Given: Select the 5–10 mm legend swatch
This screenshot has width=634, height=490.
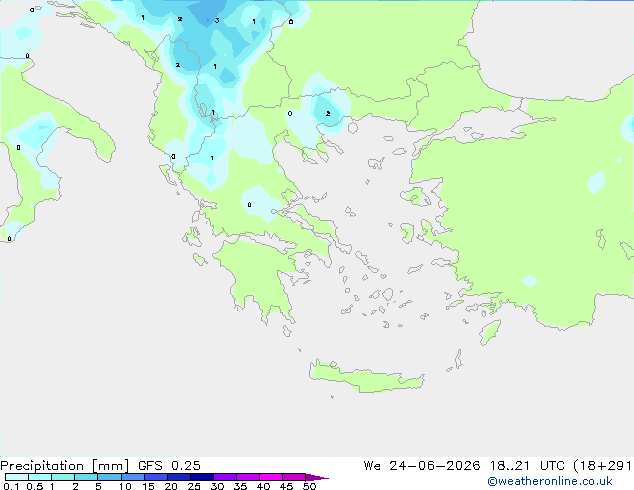Looking at the screenshot, I should coord(109,477).
